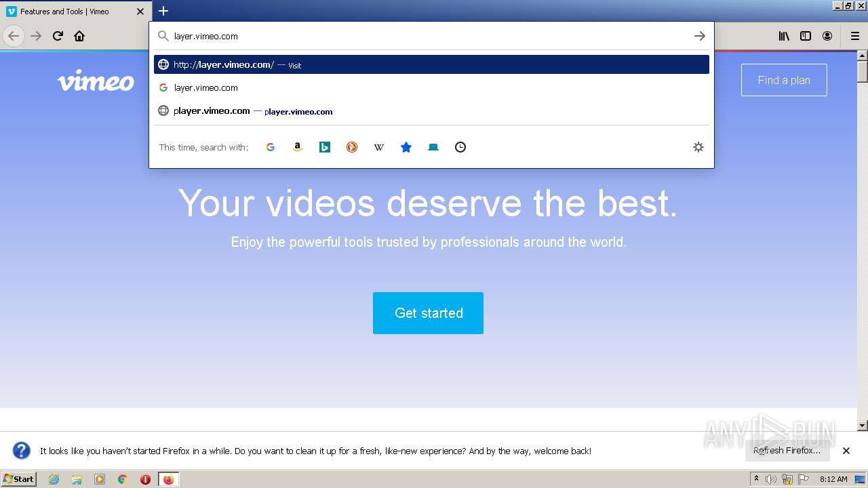Click the Refresh Firefox button
This screenshot has height=488, width=868.
(x=787, y=451)
